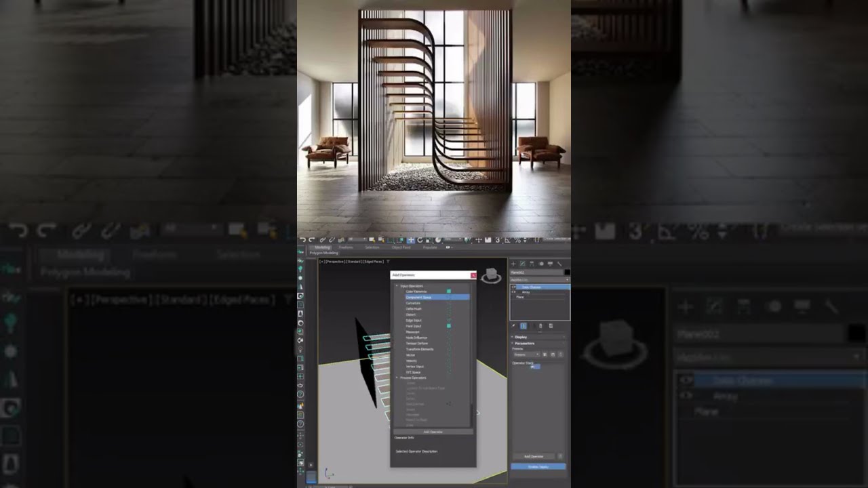The height and width of the screenshot is (488, 868).
Task: Open the Modifier List dropdown
Action: 539,280
